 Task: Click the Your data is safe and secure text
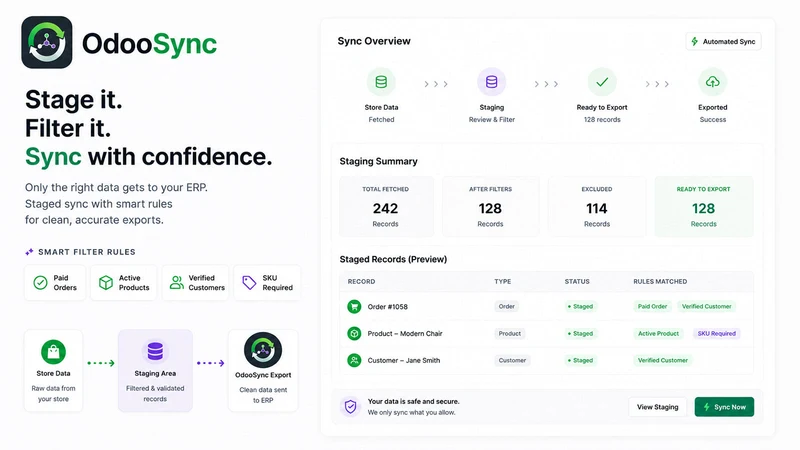coord(413,402)
